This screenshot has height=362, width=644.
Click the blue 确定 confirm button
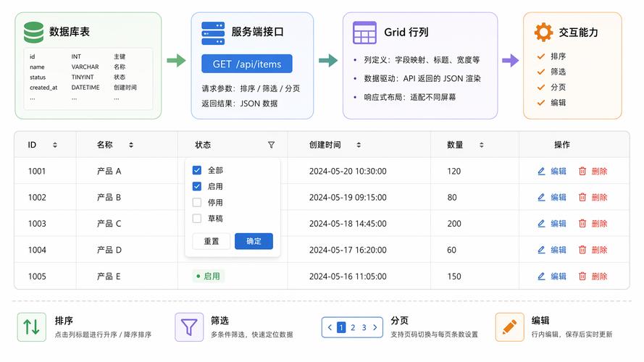point(254,241)
